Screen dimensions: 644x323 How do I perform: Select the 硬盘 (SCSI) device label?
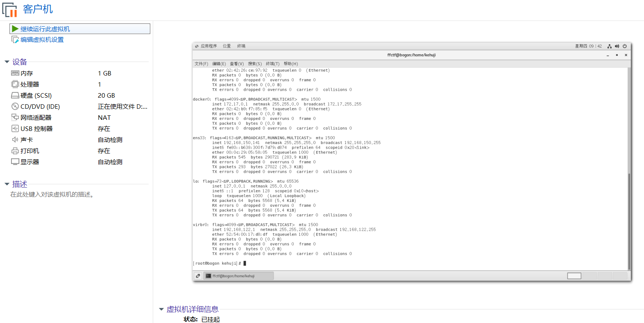coord(36,95)
